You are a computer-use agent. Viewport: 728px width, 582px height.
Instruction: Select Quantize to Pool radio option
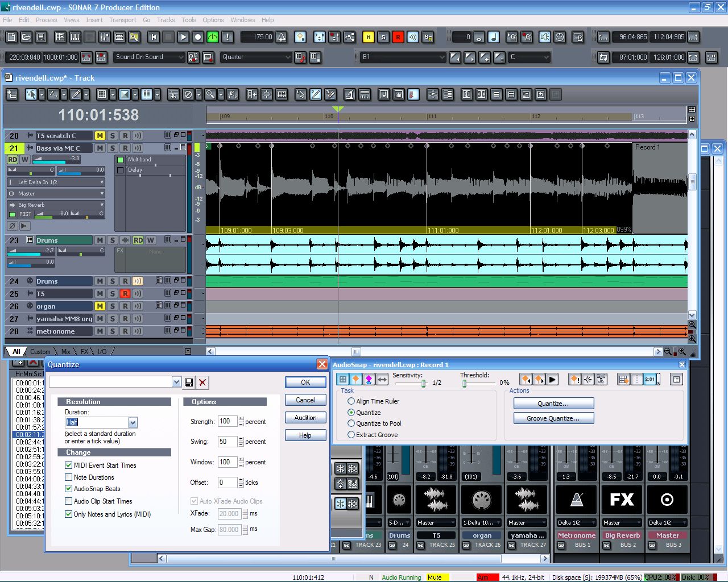point(351,423)
